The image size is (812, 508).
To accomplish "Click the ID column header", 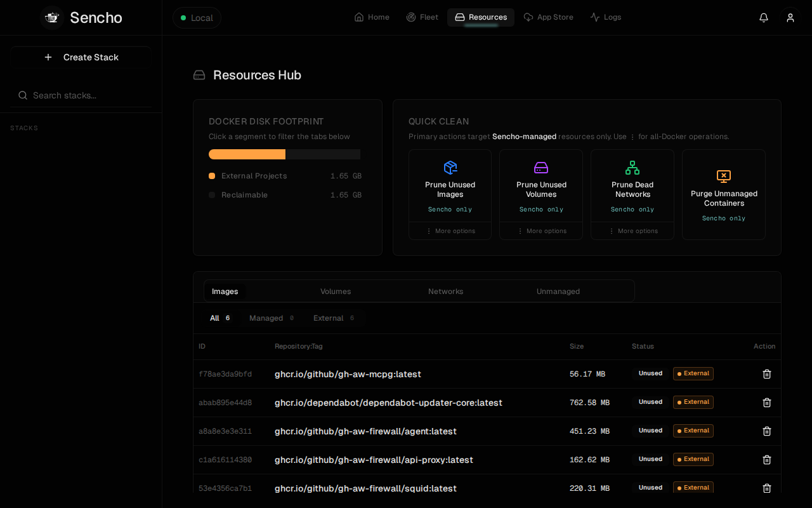I will click(202, 346).
